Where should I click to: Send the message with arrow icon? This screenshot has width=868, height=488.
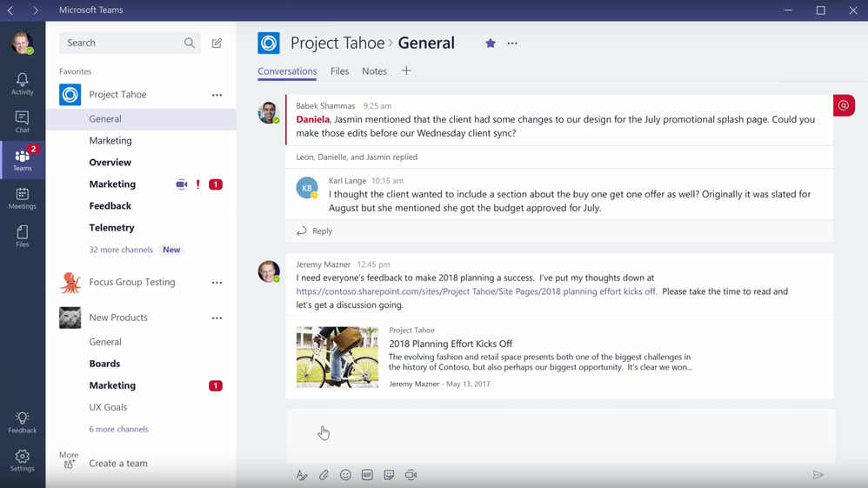(818, 475)
